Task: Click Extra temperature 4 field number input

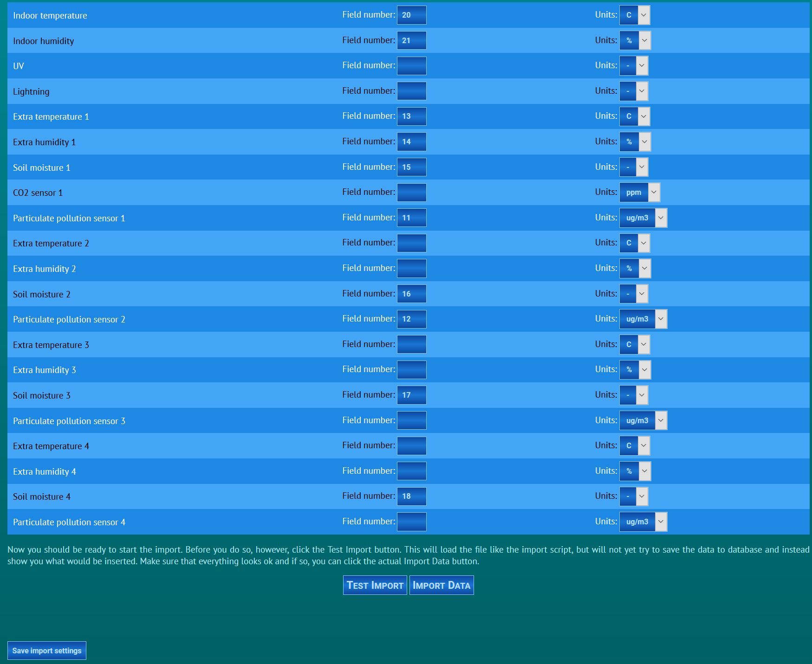Action: 412,445
